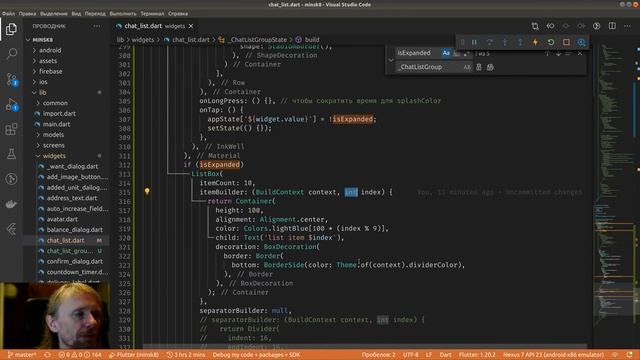Screen dimensions: 640x360
Task: Toggle Match Case in find widget
Action: [x=446, y=53]
